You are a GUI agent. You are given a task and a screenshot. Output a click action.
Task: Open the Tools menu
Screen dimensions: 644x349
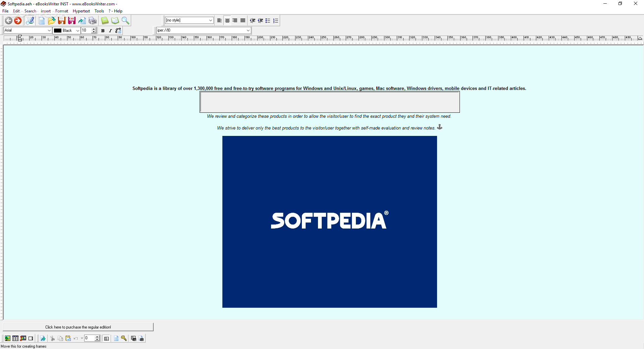pos(99,11)
